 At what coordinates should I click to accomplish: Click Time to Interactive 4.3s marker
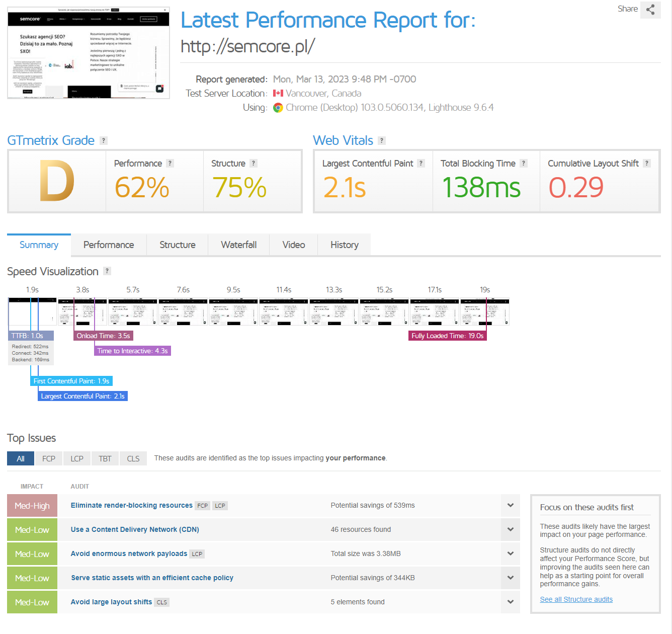[133, 351]
